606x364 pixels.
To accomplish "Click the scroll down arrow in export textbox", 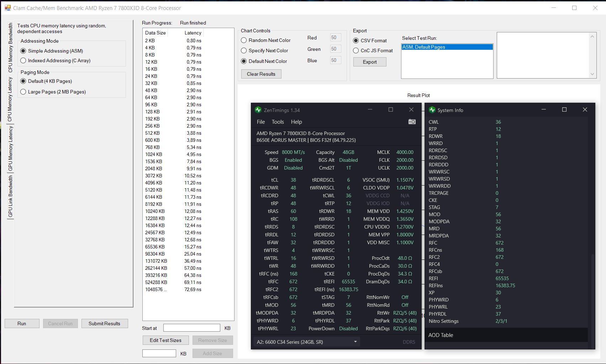I will click(592, 74).
